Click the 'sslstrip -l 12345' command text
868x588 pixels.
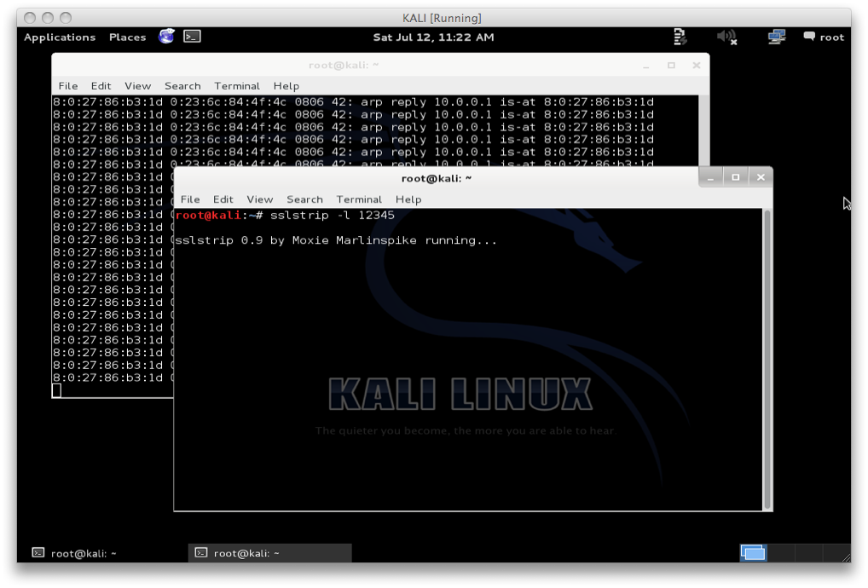[333, 216]
